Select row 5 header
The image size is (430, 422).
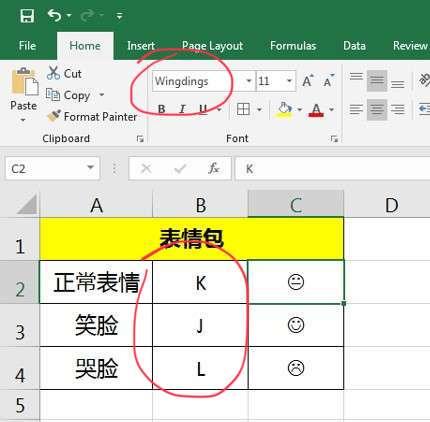coord(20,405)
